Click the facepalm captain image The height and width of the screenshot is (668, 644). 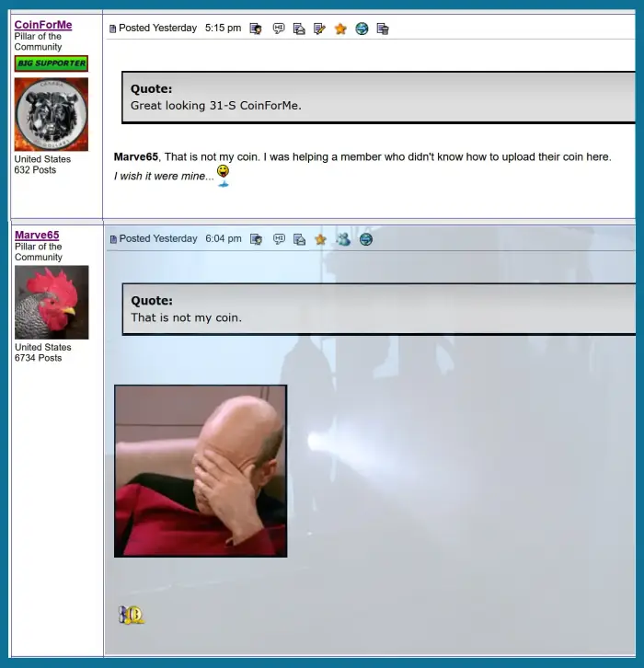tap(201, 471)
